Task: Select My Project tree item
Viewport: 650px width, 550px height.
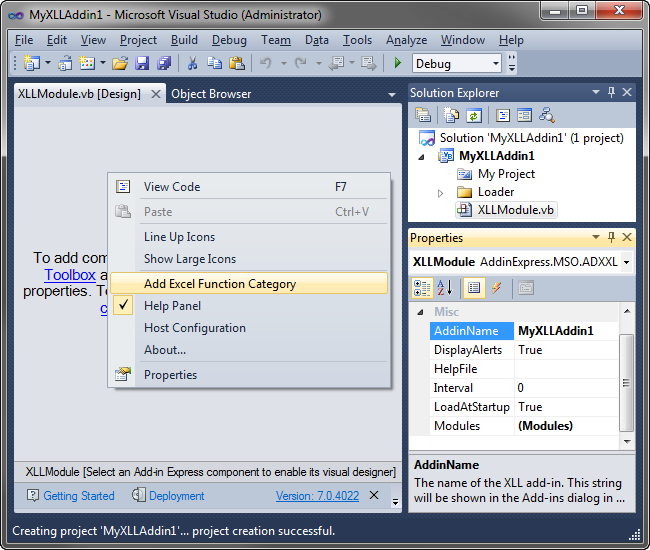Action: [506, 174]
